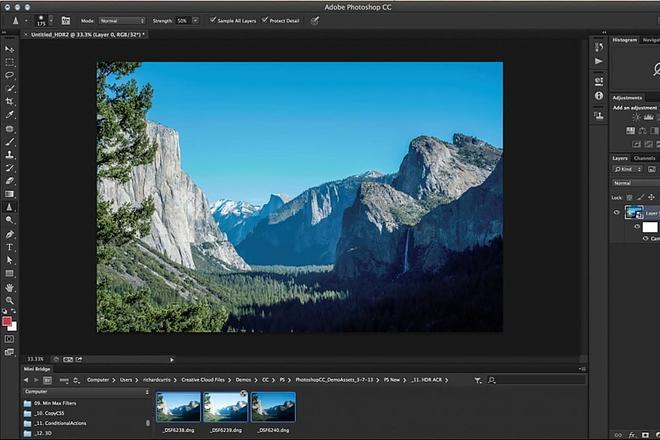Toggle visibility of the white filter mask
The height and width of the screenshot is (440, 660).
(x=637, y=227)
